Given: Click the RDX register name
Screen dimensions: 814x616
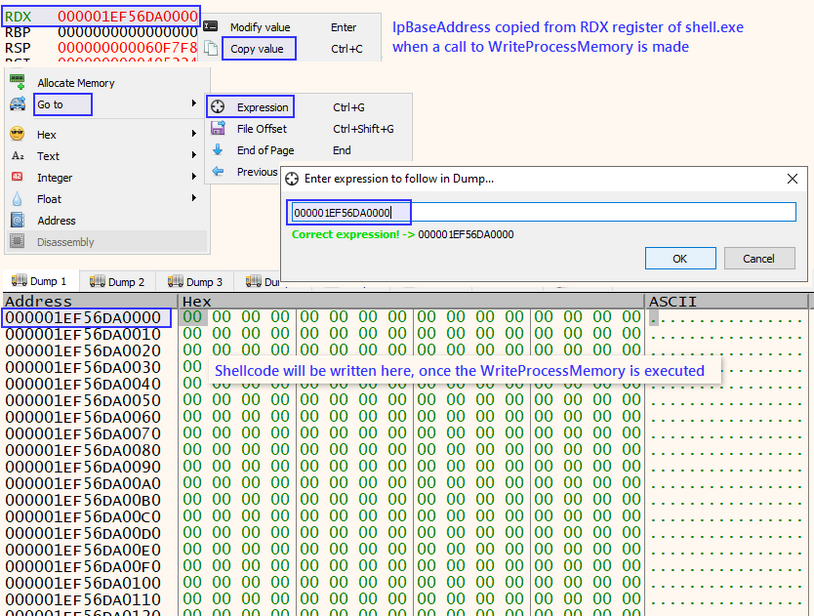Looking at the screenshot, I should [x=18, y=16].
